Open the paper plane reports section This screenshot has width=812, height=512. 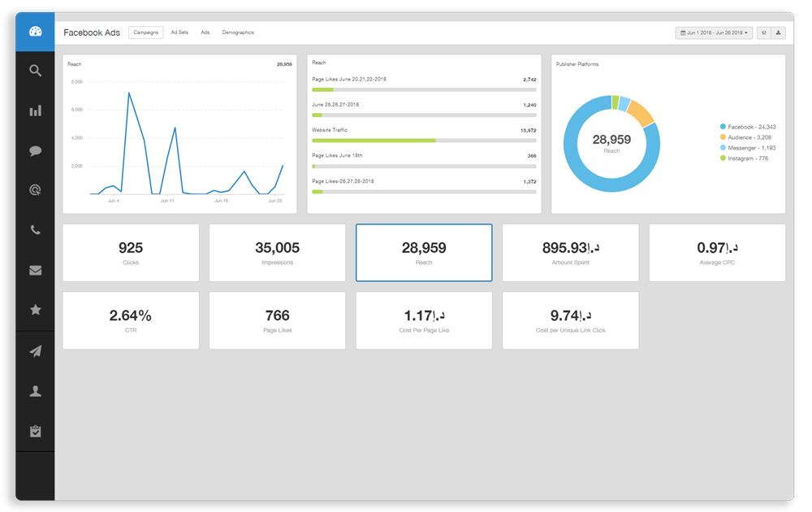click(x=35, y=351)
